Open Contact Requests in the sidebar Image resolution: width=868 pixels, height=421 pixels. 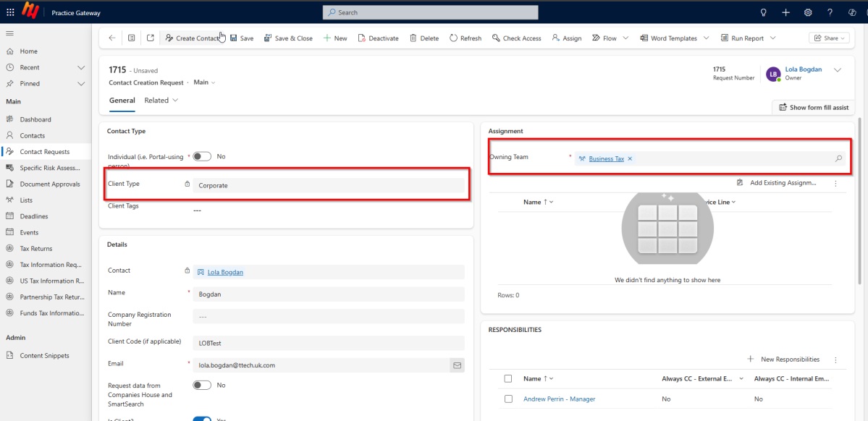pyautogui.click(x=46, y=152)
